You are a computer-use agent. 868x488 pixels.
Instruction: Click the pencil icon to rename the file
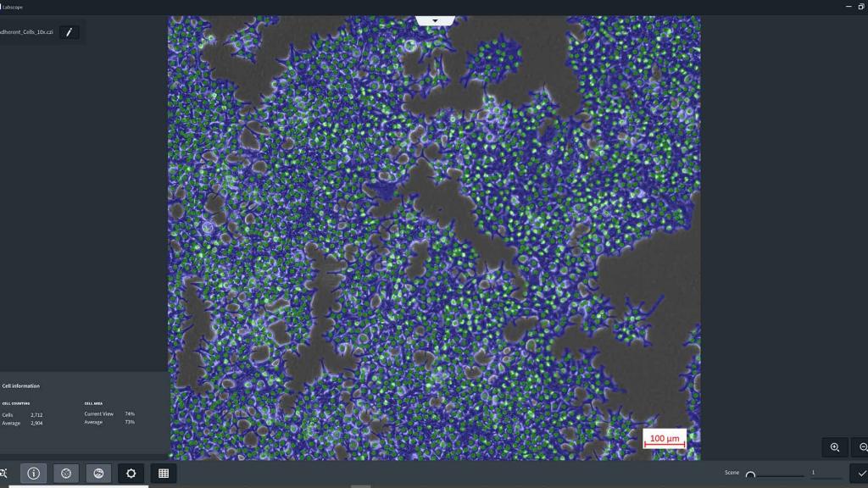click(x=70, y=32)
